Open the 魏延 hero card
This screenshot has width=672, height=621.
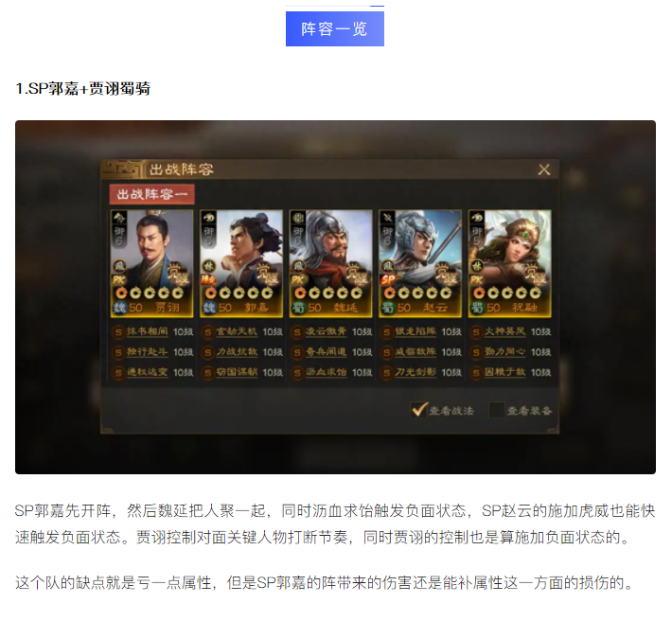tap(331, 264)
